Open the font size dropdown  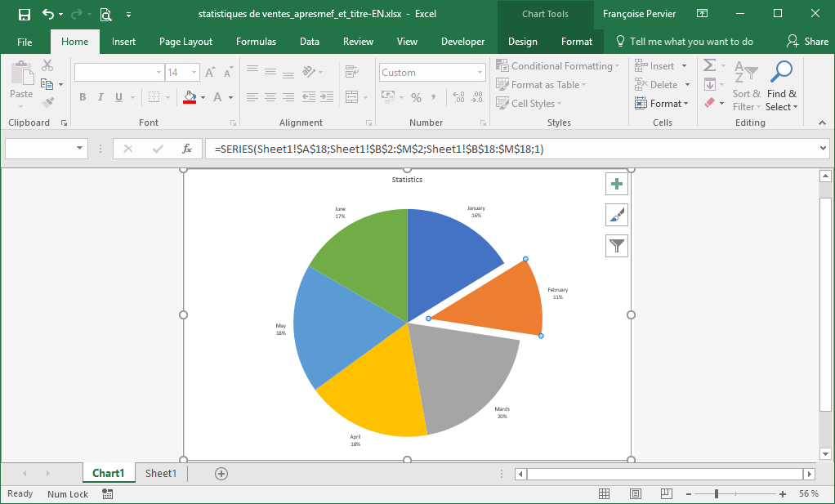point(194,73)
